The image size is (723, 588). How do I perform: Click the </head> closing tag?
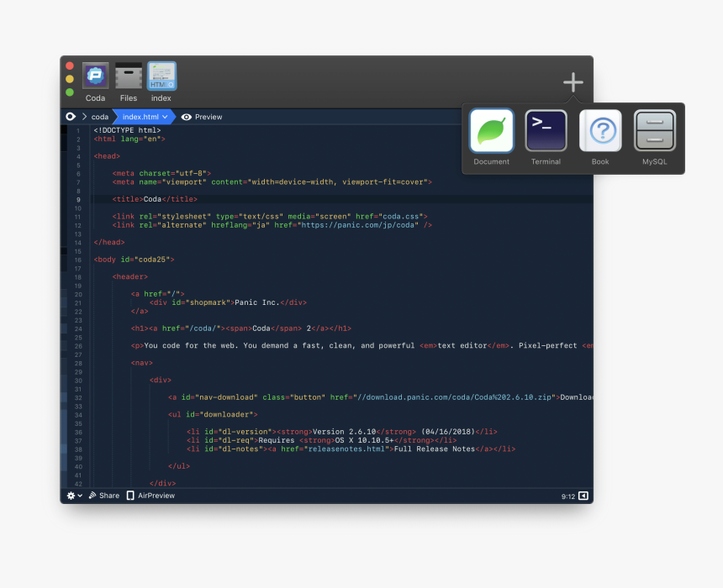tap(108, 242)
